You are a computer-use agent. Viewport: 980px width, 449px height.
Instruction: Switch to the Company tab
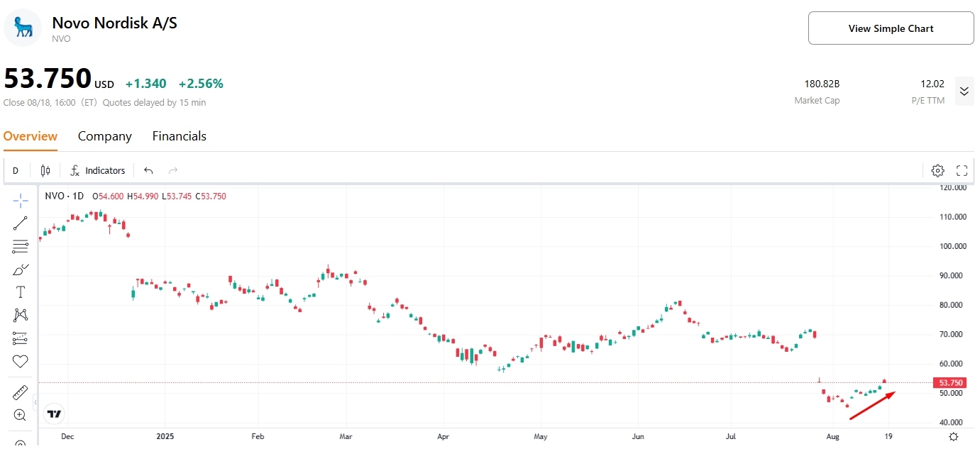(105, 136)
